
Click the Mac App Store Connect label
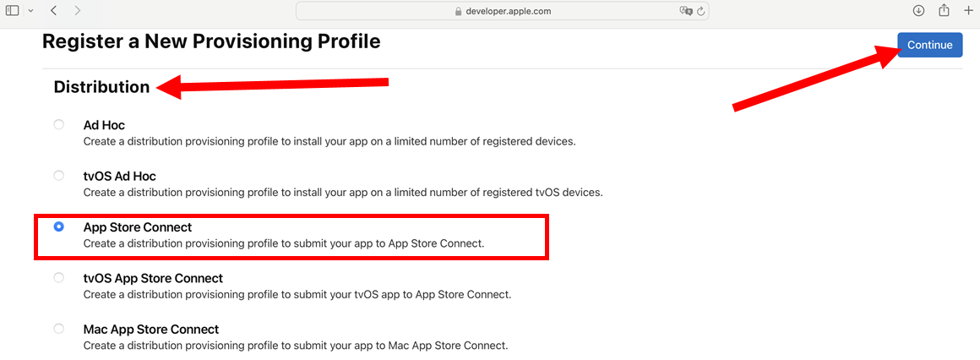[x=151, y=330]
